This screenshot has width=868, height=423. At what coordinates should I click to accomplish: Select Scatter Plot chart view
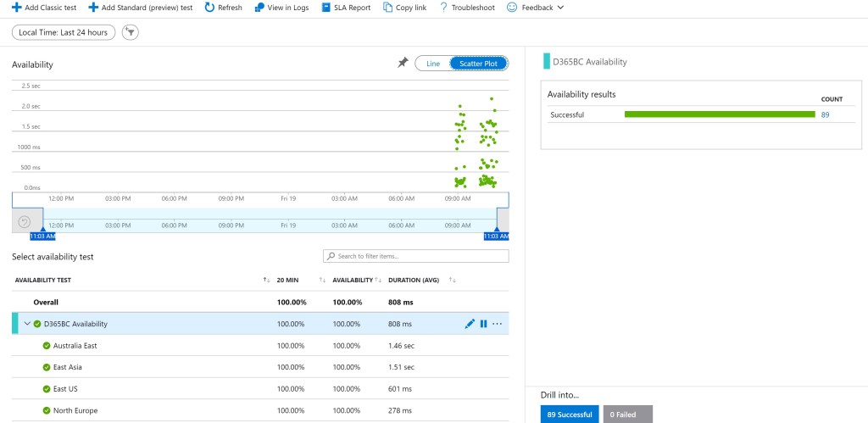pos(479,64)
